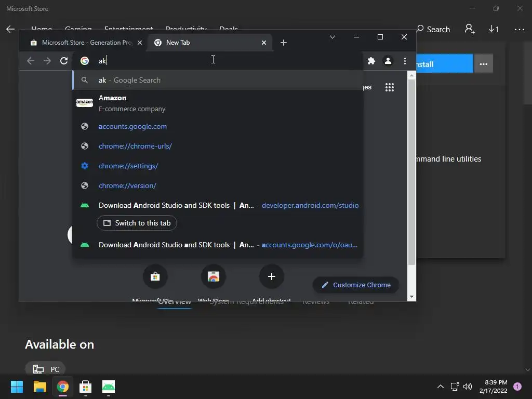
Task: Close the Microsoft Store Chrome tab
Action: (139, 43)
